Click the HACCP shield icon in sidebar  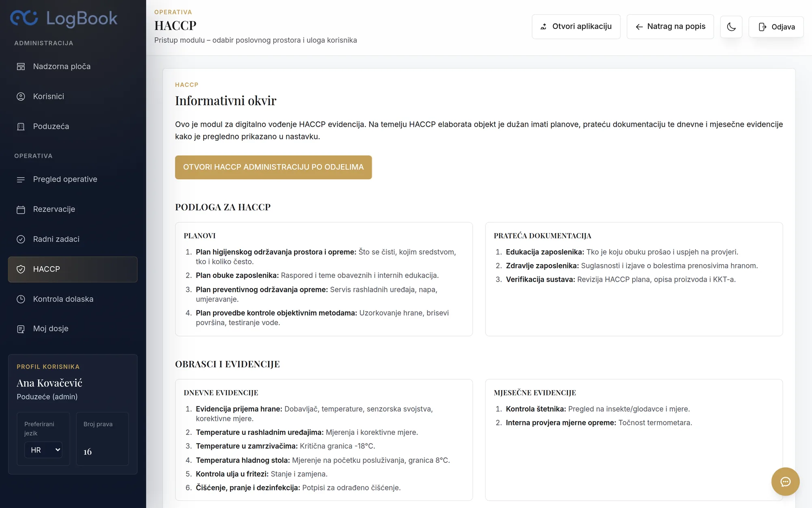[21, 269]
